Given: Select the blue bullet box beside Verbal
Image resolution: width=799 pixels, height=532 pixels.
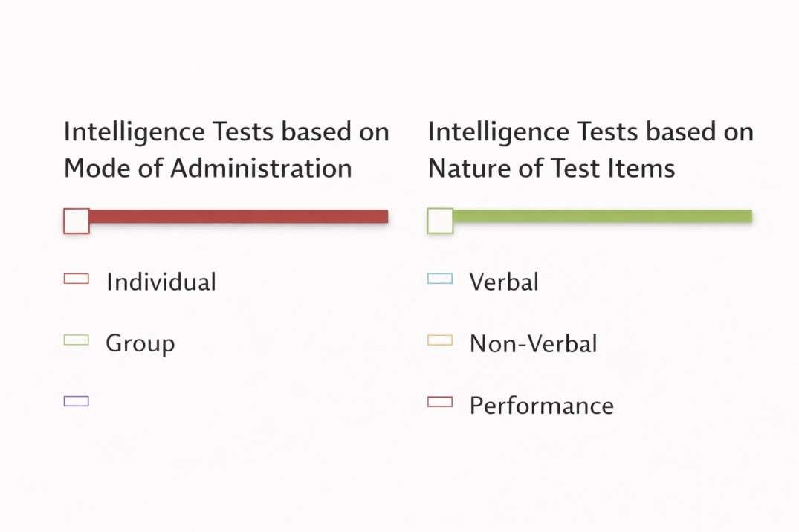Looking at the screenshot, I should pos(440,279).
